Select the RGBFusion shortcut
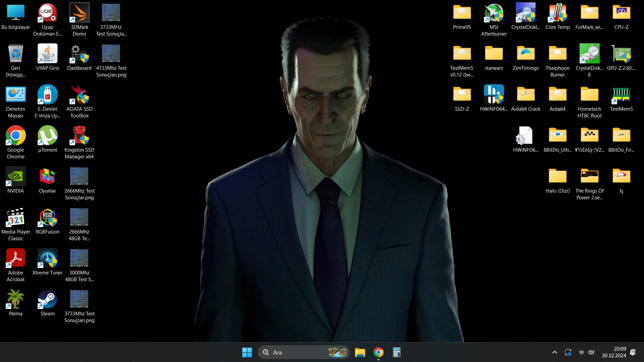Viewport: 644px width, 362px height. click(x=47, y=221)
